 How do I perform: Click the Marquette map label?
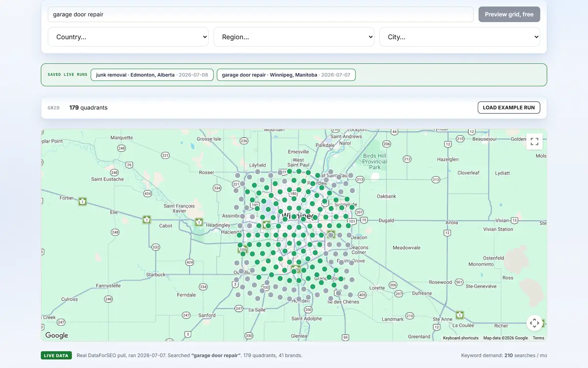click(122, 138)
